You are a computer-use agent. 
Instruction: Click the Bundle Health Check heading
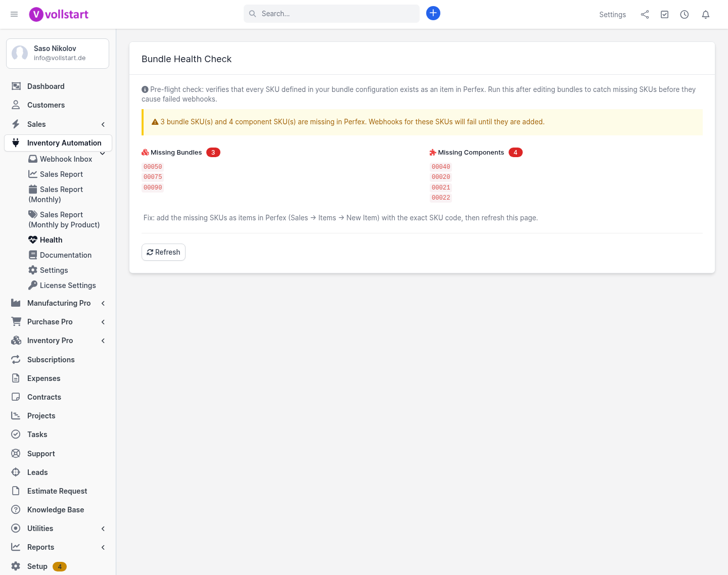[x=187, y=59]
